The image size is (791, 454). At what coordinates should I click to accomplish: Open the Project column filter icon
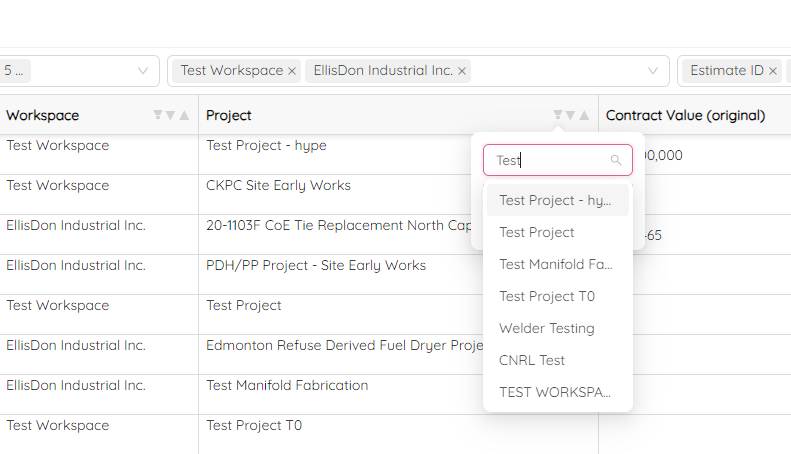(558, 116)
